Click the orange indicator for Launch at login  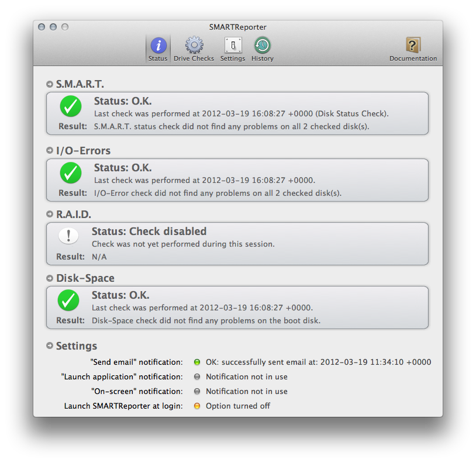click(x=197, y=406)
